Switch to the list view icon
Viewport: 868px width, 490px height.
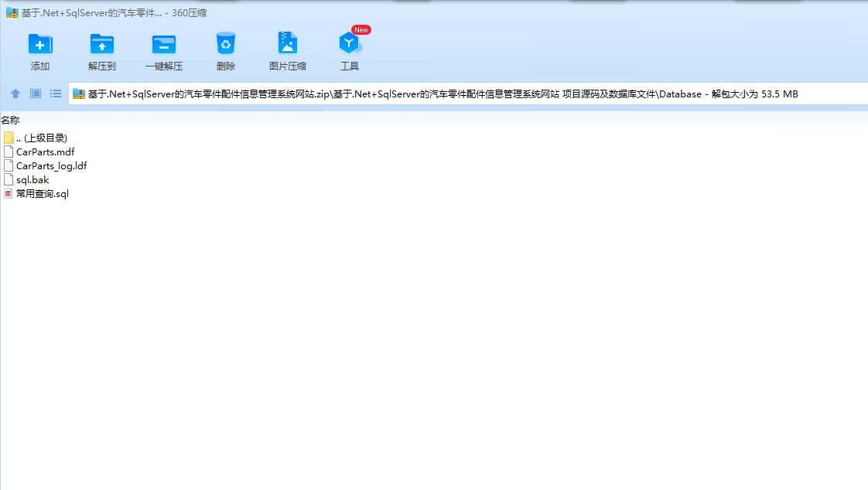pyautogui.click(x=56, y=94)
